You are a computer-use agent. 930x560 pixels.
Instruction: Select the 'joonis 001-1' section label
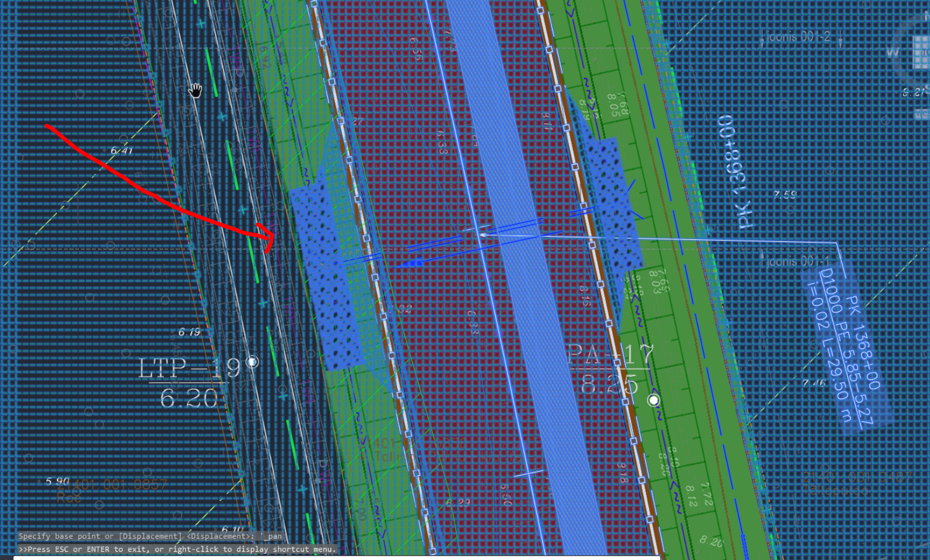[x=798, y=261]
